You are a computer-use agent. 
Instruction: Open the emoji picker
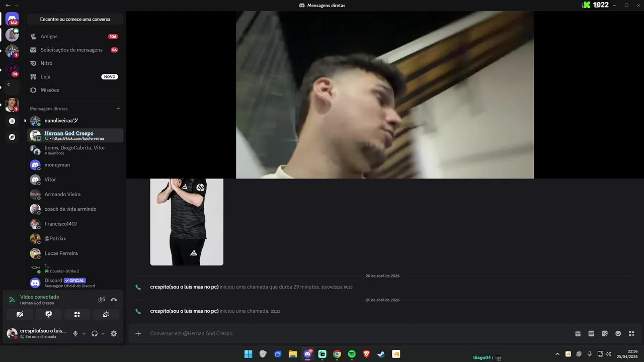click(618, 333)
